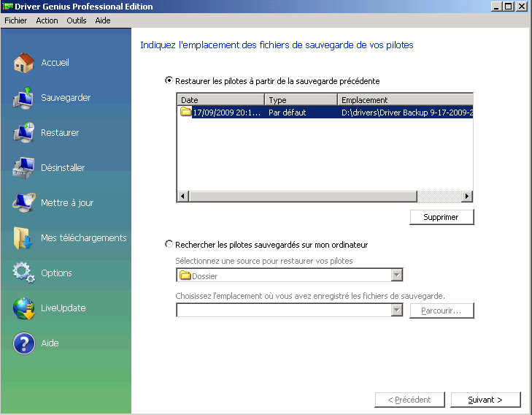Click the Par défaut type cell
532x415 pixels.
(287, 113)
